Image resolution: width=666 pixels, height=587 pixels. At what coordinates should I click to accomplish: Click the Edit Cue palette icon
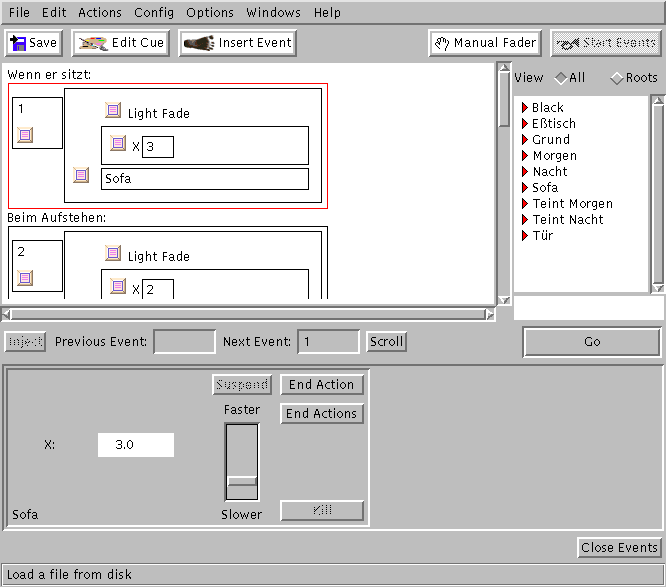point(93,43)
